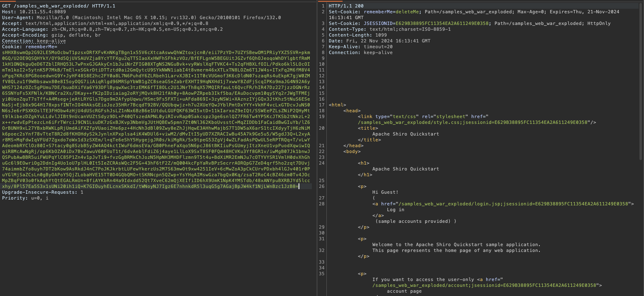Click This page represents the home page line
Viewport: 644px width, 296px height.
(x=456, y=250)
